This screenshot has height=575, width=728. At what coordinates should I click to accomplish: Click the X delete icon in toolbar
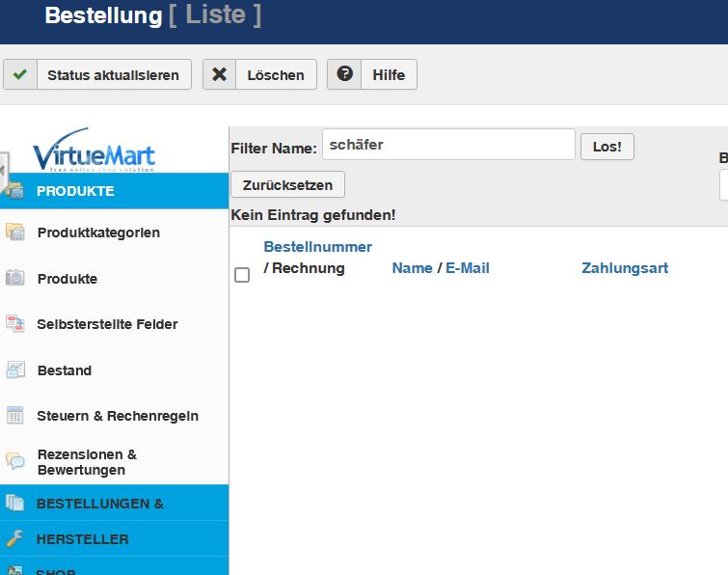tap(220, 74)
